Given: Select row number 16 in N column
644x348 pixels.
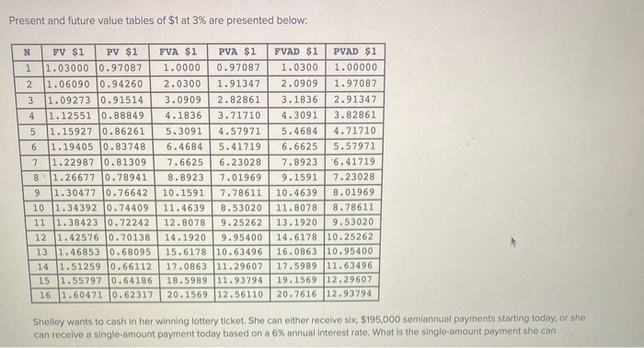Looking at the screenshot, I should [x=45, y=295].
